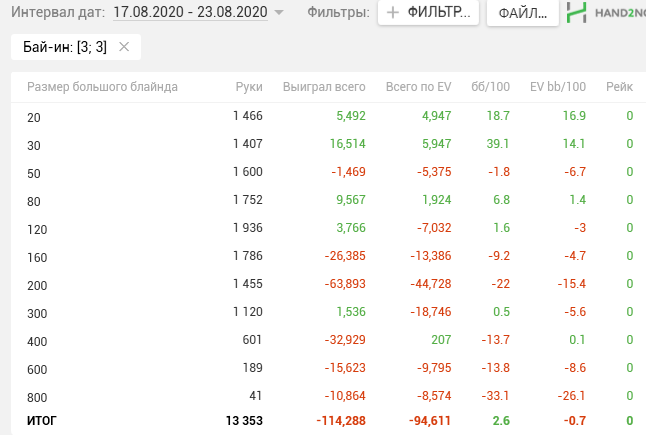The image size is (646, 435).
Task: Select the Бай-ин: [3; 3] filter chip
Action: pos(65,47)
